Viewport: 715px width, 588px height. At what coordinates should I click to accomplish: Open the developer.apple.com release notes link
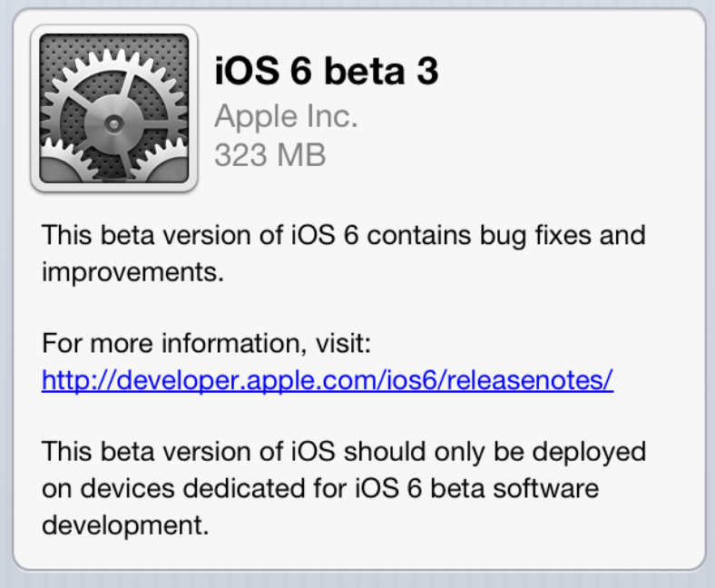click(x=328, y=380)
